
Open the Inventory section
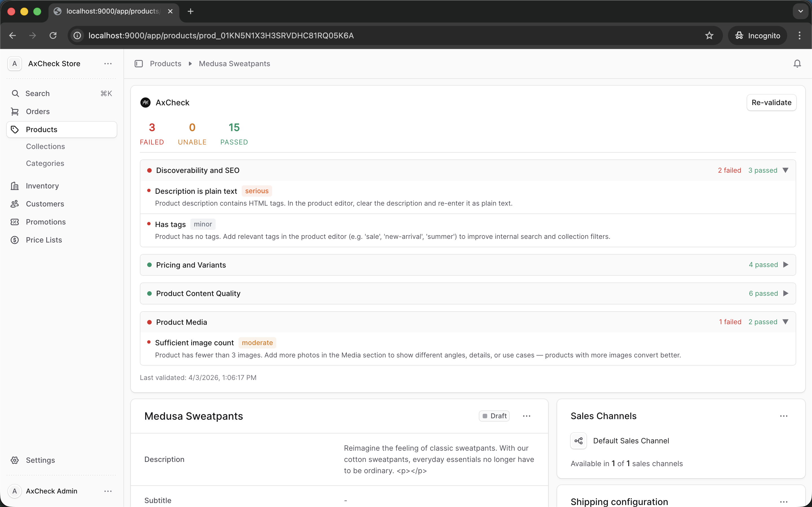[42, 186]
